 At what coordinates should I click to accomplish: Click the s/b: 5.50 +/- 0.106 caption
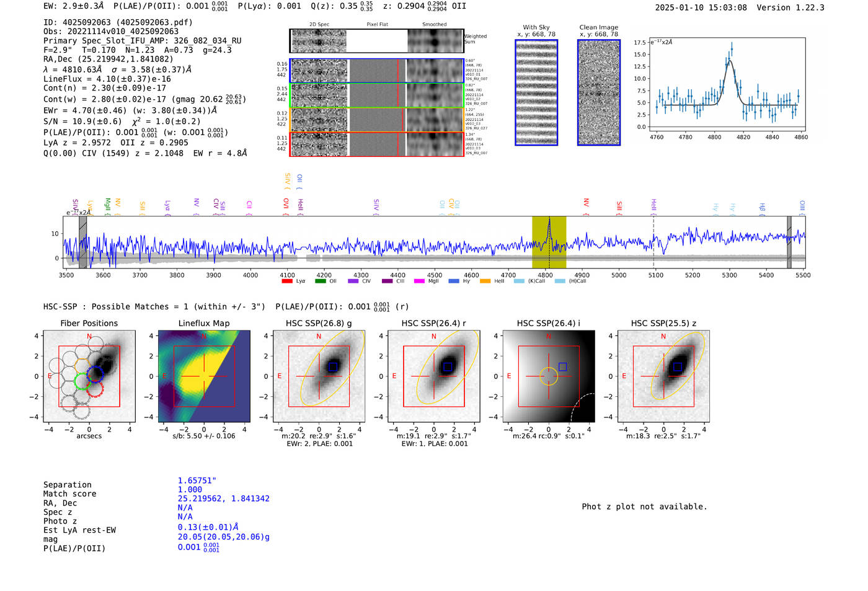(204, 436)
